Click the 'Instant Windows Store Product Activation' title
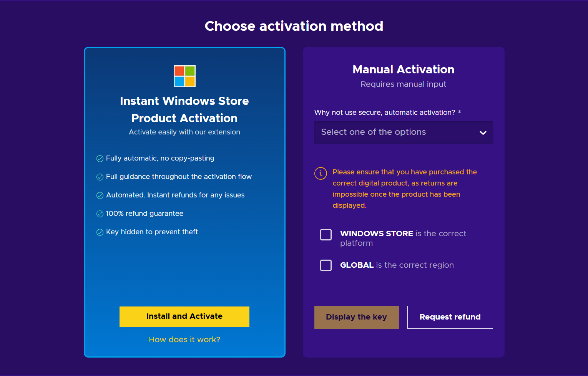This screenshot has width=588, height=376. 184,109
